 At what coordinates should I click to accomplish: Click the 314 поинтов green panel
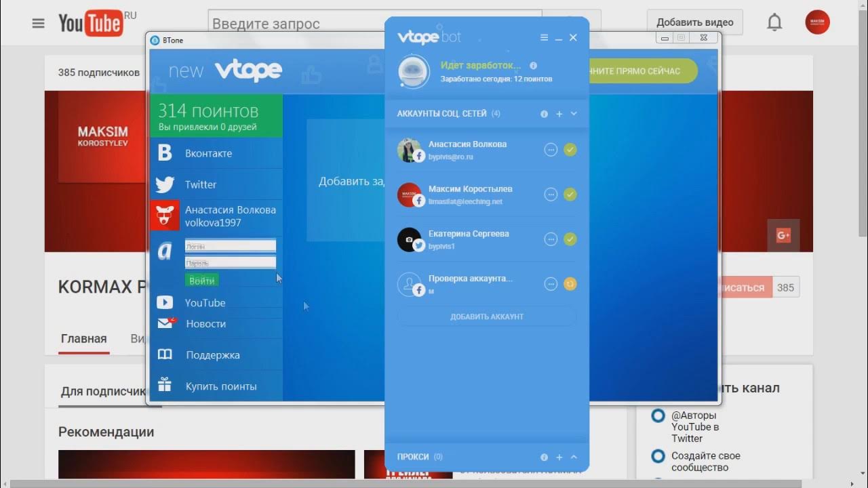[216, 116]
